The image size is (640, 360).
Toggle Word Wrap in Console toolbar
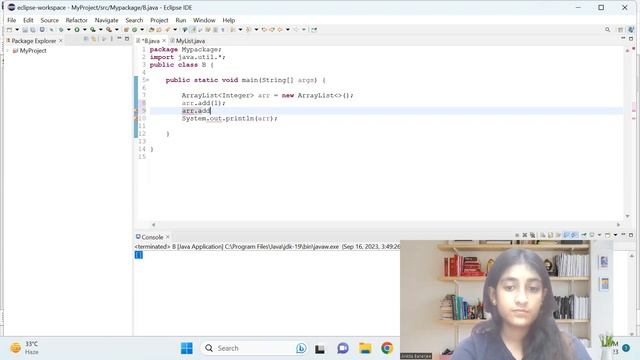(x=558, y=235)
